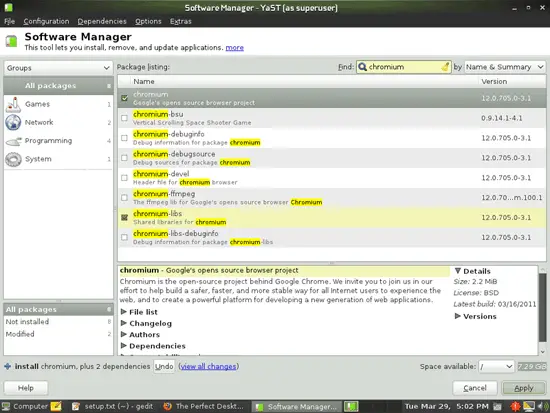Check the chromium-ffmpeg checkbox

pyautogui.click(x=124, y=198)
